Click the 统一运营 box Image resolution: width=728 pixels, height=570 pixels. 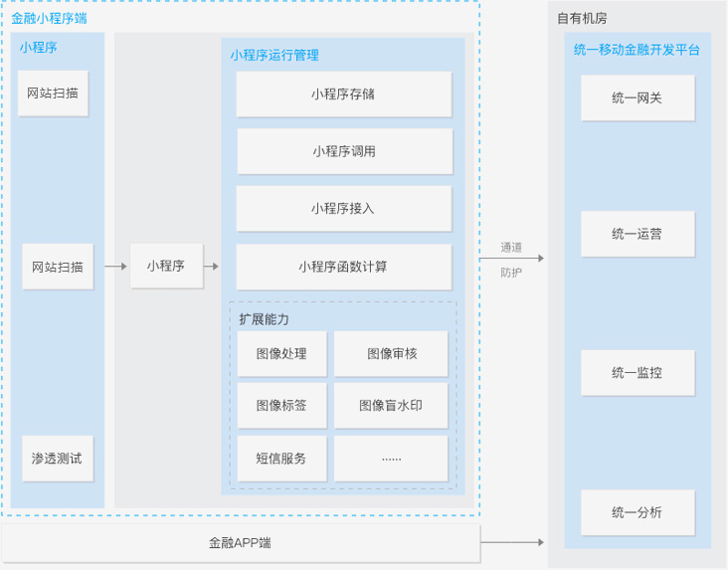coord(637,234)
